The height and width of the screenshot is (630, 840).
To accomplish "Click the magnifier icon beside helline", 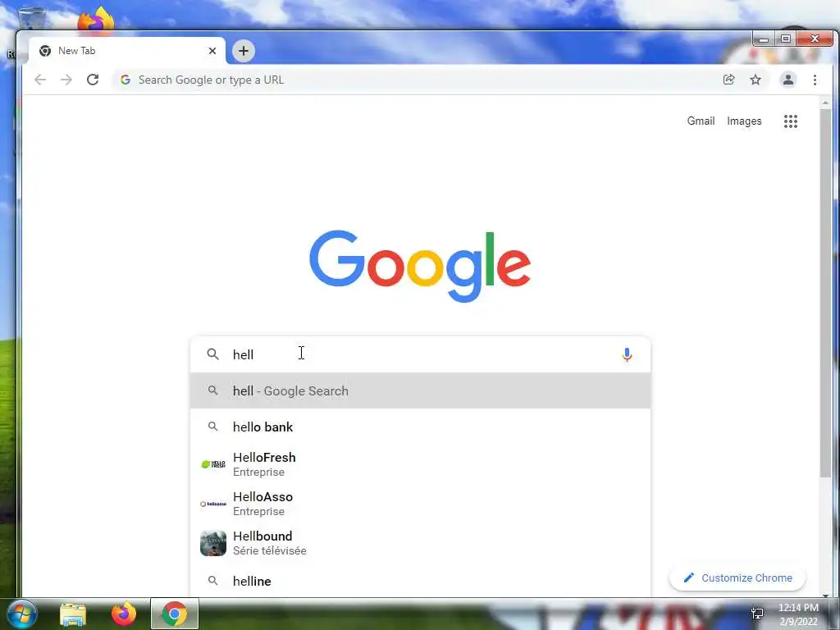I will (x=212, y=581).
